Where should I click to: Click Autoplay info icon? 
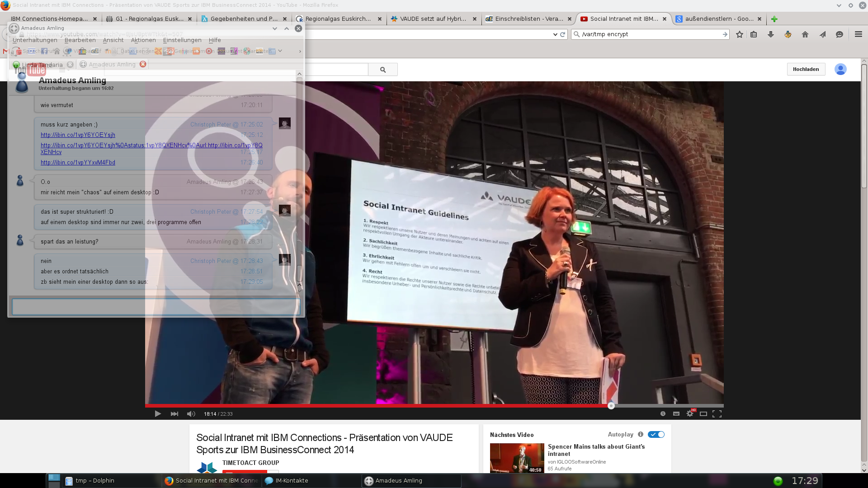click(641, 435)
